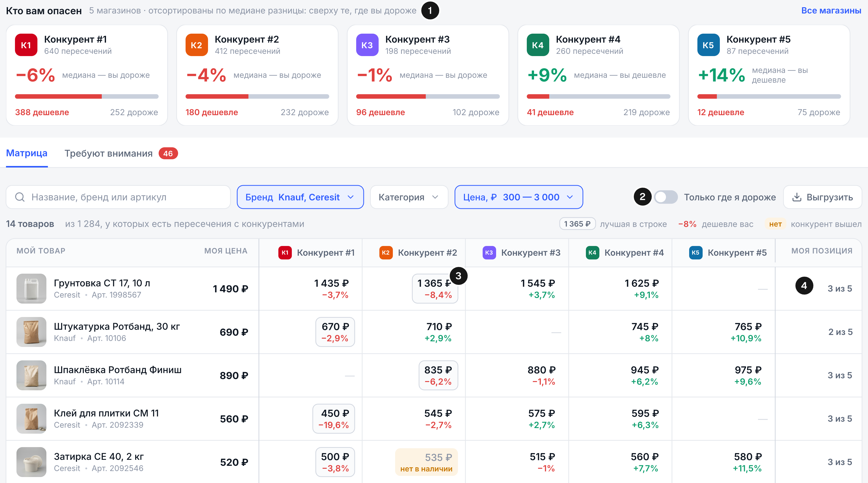This screenshot has width=868, height=483.
Task: Open the Цена 300 — 3 000 dropdown
Action: (519, 197)
